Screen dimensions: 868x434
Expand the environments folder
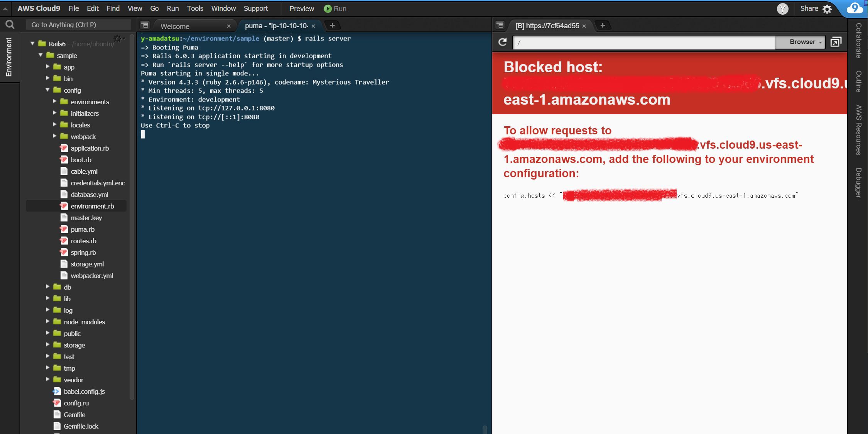tap(54, 102)
